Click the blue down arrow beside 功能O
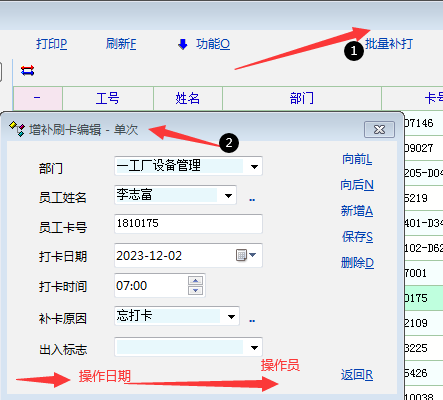Viewport: 443px width, 400px height. tap(183, 44)
